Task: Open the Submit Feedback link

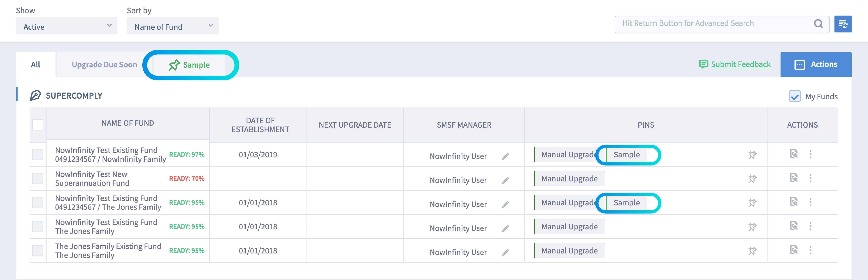Action: 741,64
